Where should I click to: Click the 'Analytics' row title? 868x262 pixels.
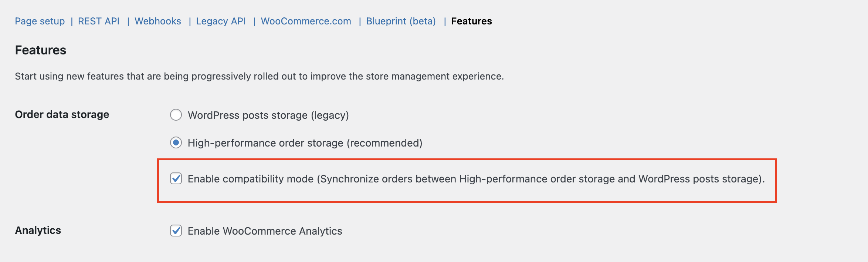coord(38,230)
